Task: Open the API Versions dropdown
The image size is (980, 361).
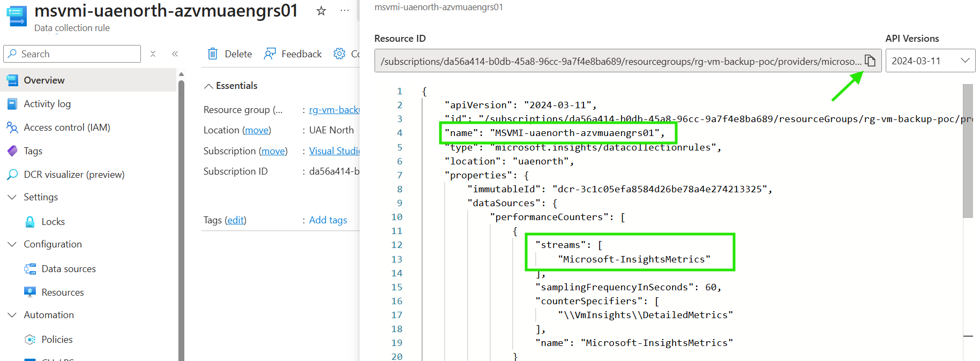Action: pos(930,61)
